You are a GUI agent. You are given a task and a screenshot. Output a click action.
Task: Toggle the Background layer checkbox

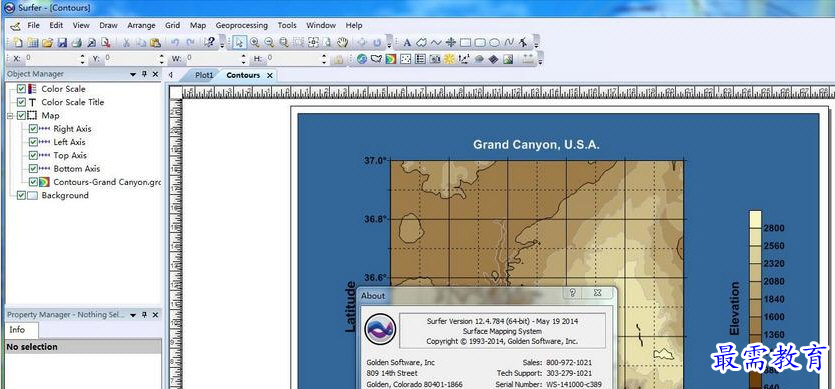click(21, 196)
